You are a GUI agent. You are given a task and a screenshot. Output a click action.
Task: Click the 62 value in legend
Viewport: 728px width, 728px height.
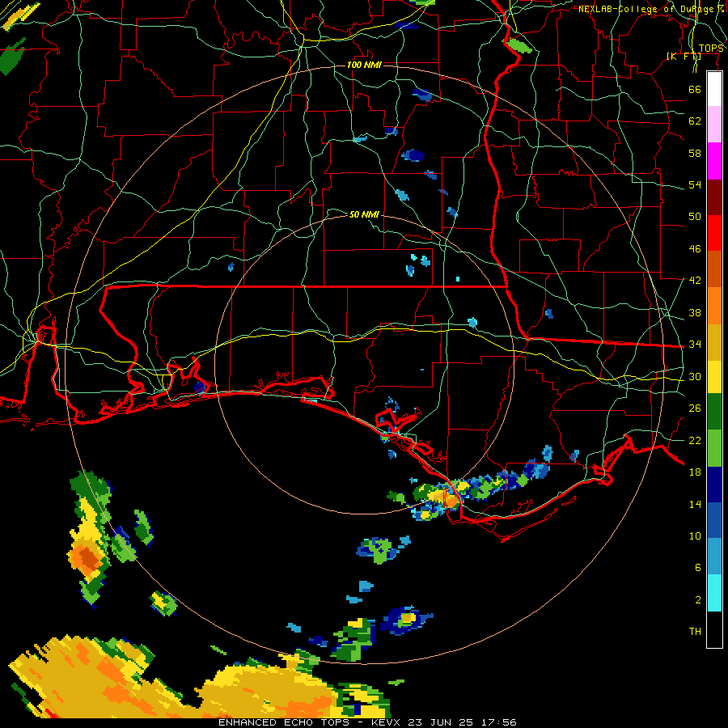click(x=695, y=121)
